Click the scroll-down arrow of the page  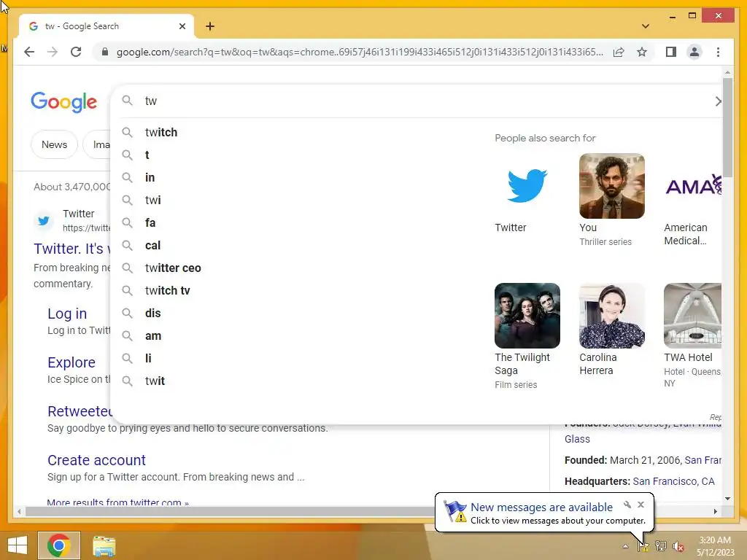pos(727,499)
